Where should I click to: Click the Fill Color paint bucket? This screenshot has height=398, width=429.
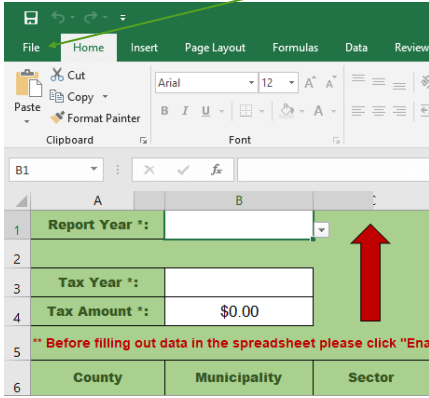[x=287, y=110]
